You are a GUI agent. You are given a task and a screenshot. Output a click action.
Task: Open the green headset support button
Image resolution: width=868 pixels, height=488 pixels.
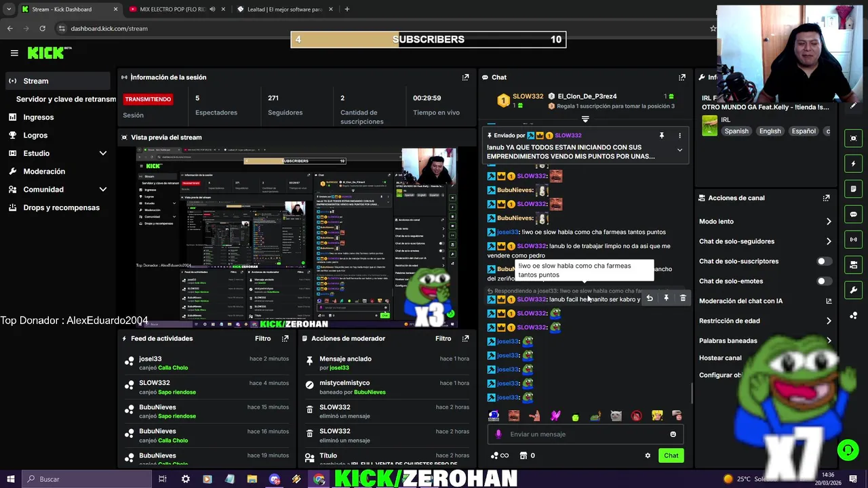[x=847, y=450]
